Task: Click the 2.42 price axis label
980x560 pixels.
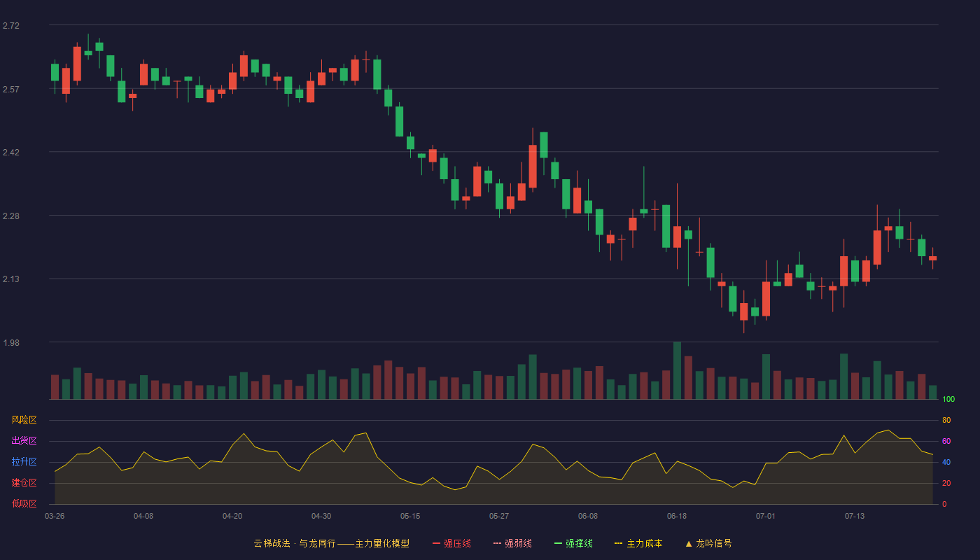Action: [11, 153]
